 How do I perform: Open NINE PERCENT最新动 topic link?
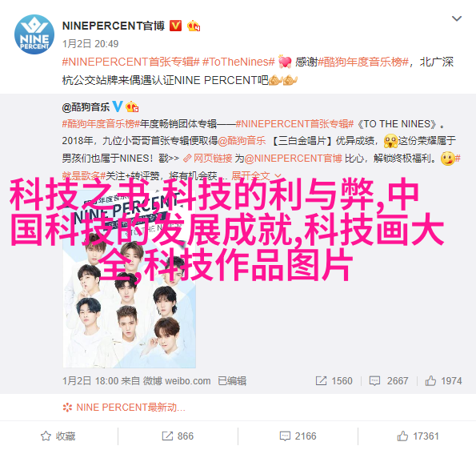(124, 407)
